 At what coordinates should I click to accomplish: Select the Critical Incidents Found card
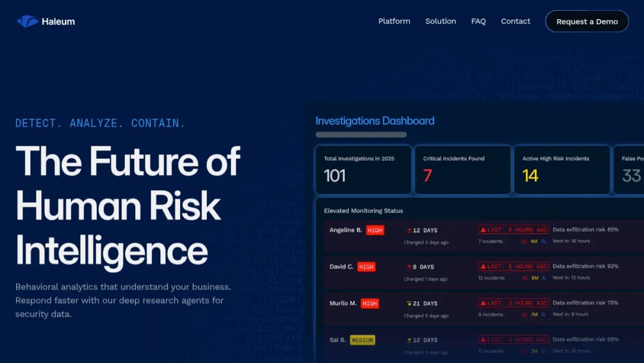[x=463, y=170]
